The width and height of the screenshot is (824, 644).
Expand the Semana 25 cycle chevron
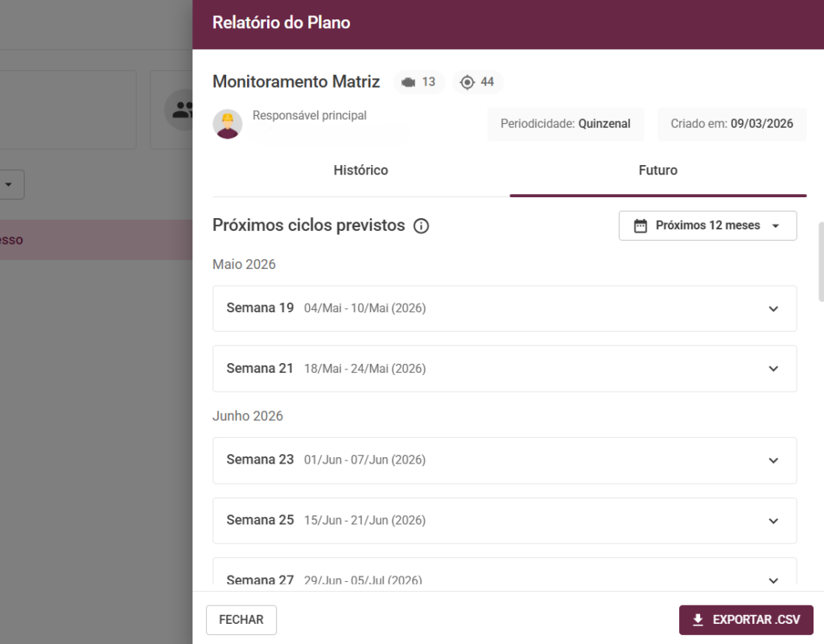pyautogui.click(x=773, y=521)
